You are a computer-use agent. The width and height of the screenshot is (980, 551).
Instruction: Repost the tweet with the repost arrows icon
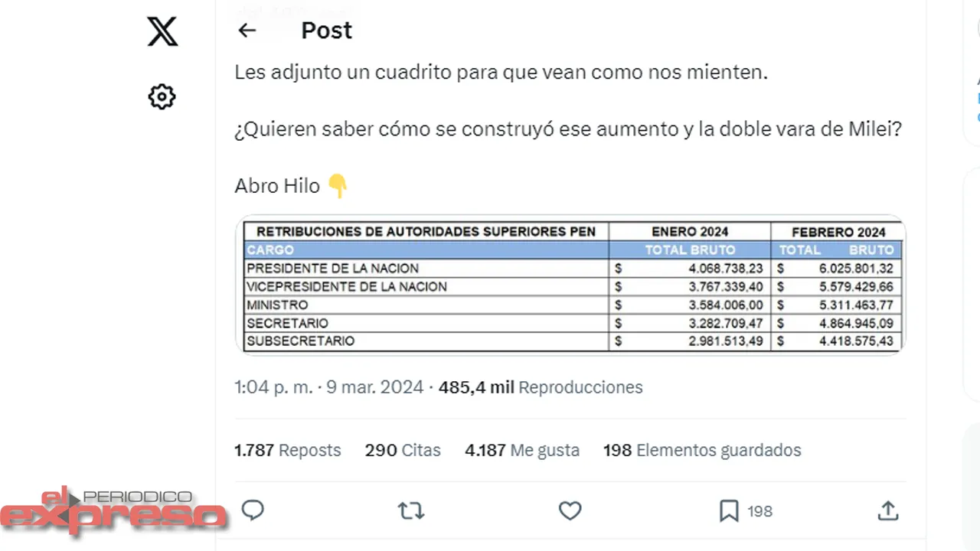click(411, 510)
